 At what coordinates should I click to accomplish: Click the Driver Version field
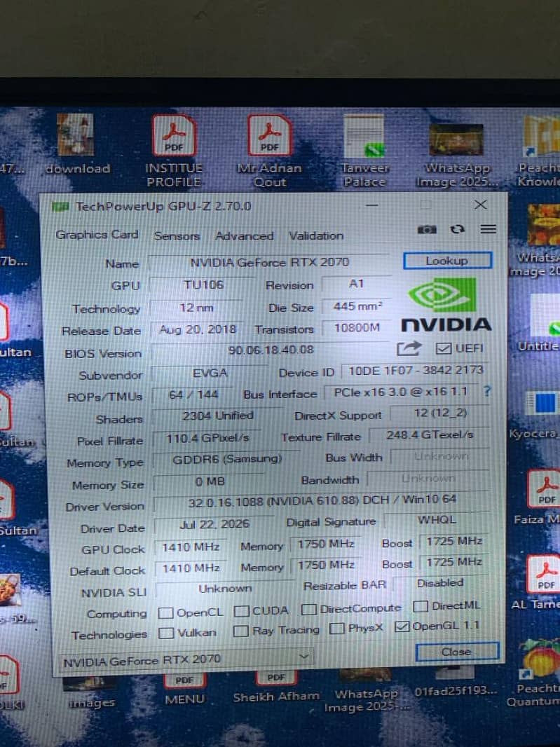pyautogui.click(x=322, y=500)
